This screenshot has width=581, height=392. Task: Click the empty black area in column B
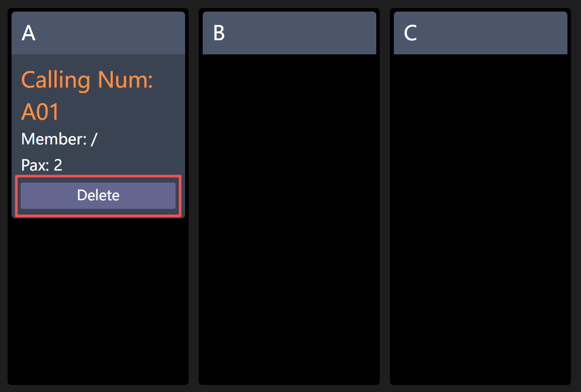[x=289, y=216]
